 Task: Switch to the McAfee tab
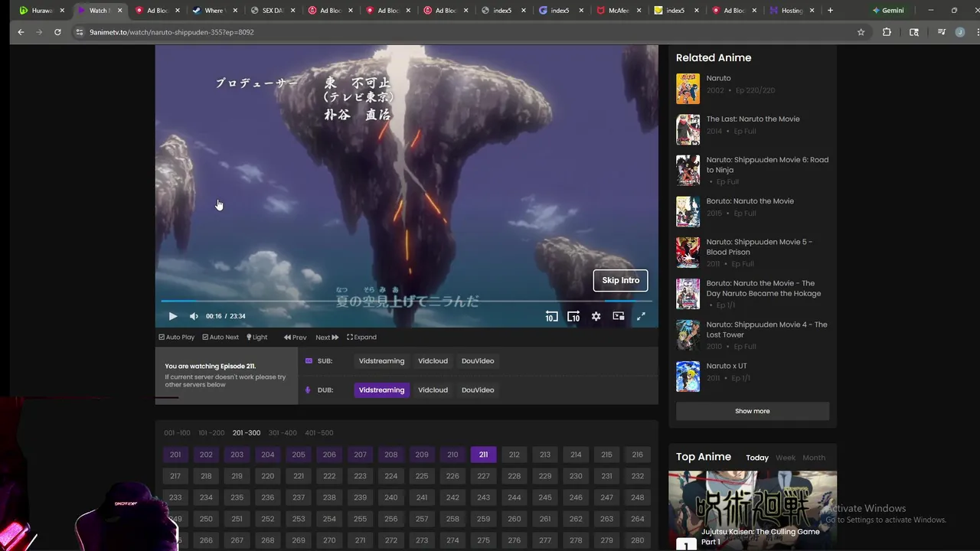coord(619,11)
